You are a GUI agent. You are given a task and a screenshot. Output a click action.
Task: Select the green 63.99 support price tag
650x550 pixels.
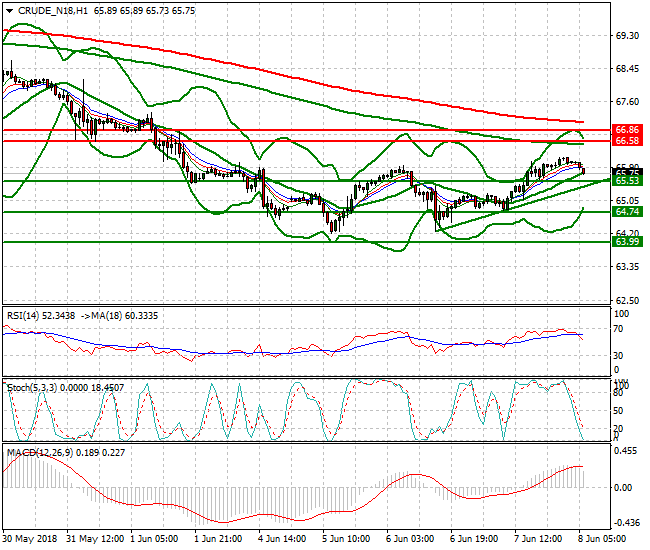pyautogui.click(x=627, y=242)
